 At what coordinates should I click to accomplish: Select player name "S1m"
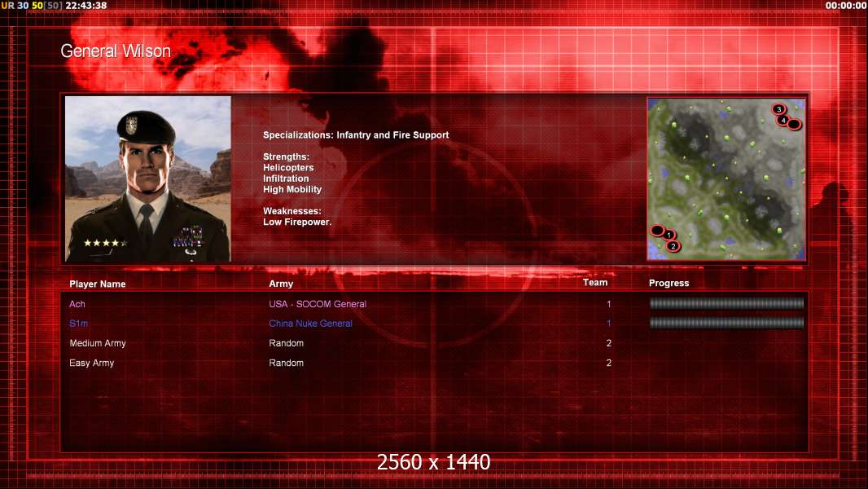click(79, 324)
